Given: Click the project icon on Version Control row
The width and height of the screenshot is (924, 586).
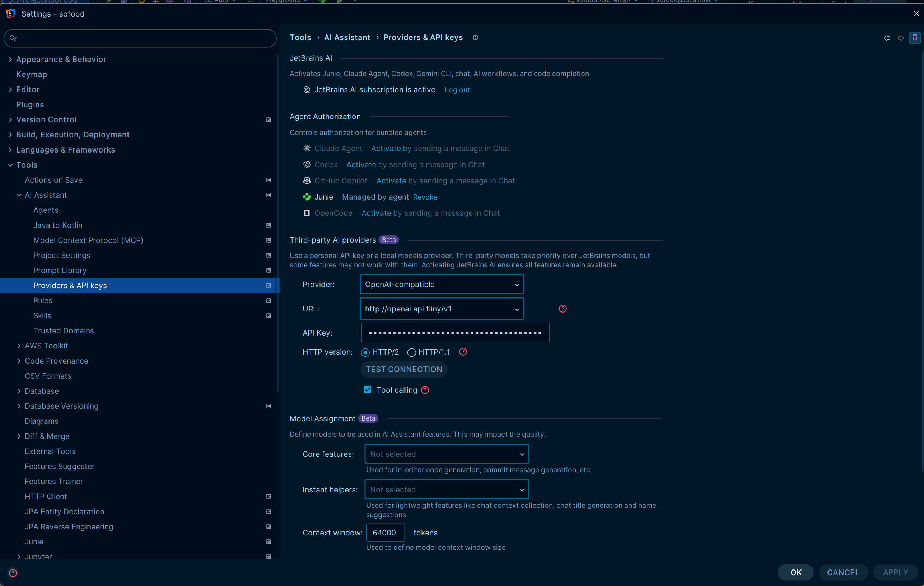Looking at the screenshot, I should pyautogui.click(x=269, y=119).
